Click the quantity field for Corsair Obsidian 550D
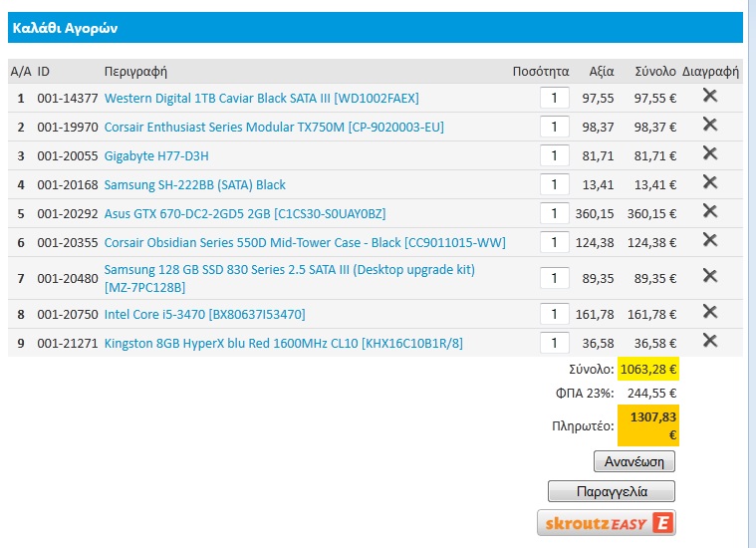 tap(555, 242)
